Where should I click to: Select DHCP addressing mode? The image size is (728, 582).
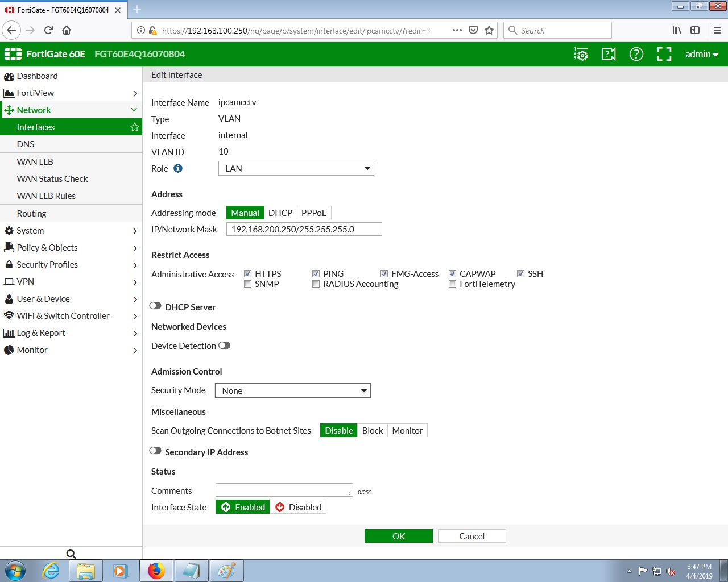pos(280,213)
